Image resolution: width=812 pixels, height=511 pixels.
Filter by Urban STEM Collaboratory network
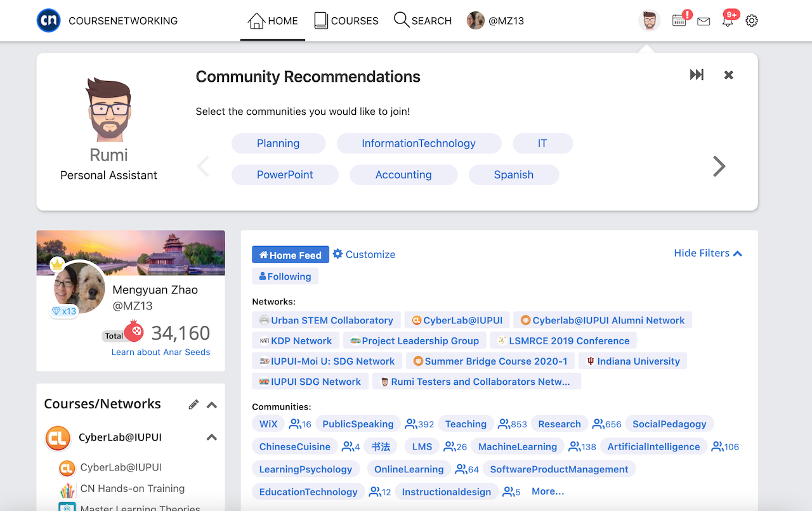click(x=326, y=320)
